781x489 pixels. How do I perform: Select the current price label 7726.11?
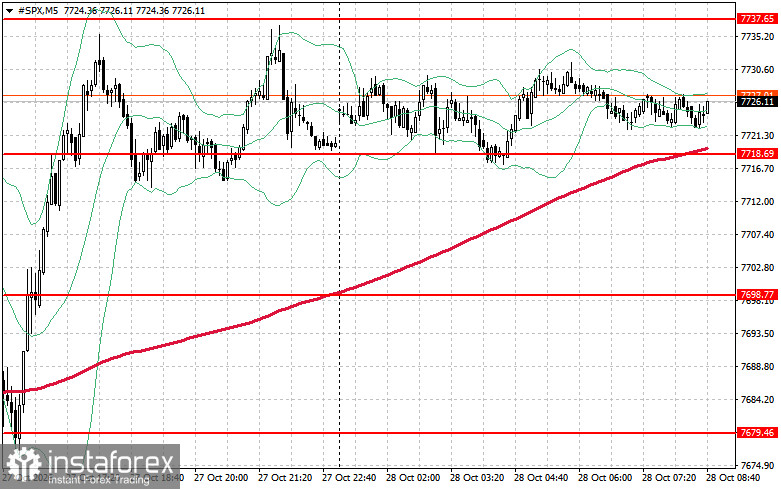(x=757, y=102)
